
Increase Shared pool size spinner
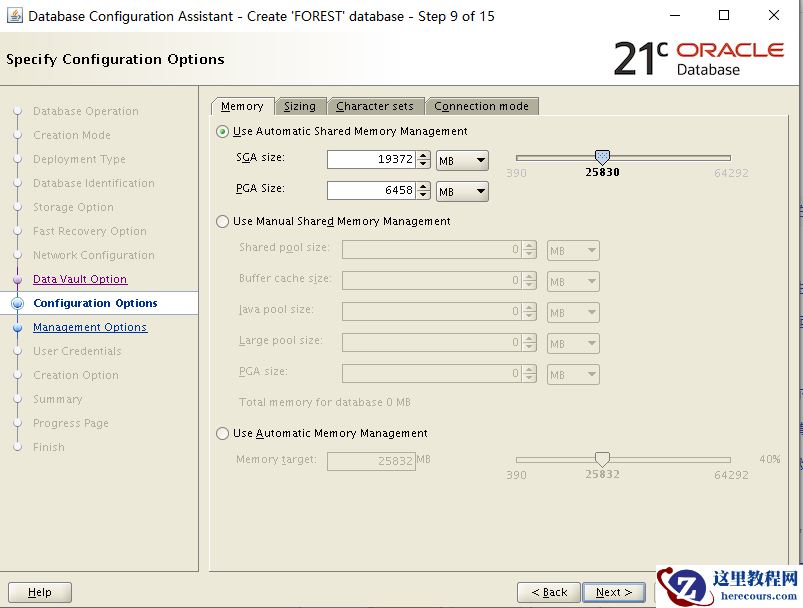[530, 246]
